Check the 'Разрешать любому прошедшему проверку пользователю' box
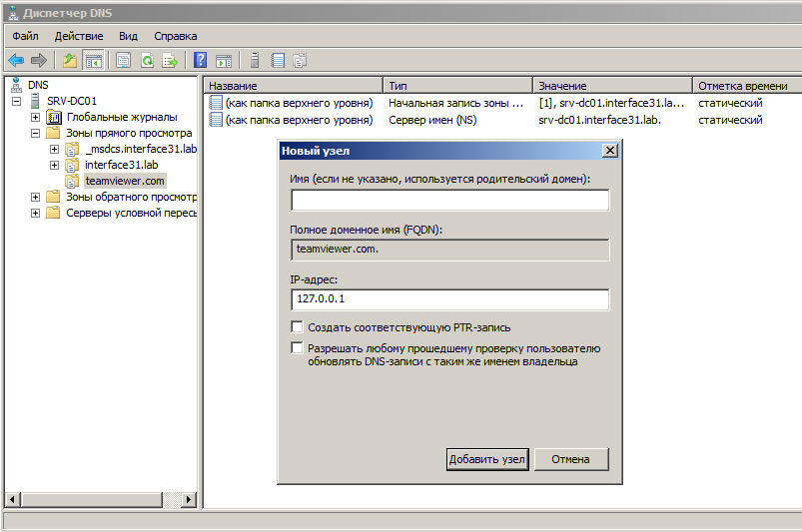 [x=297, y=348]
